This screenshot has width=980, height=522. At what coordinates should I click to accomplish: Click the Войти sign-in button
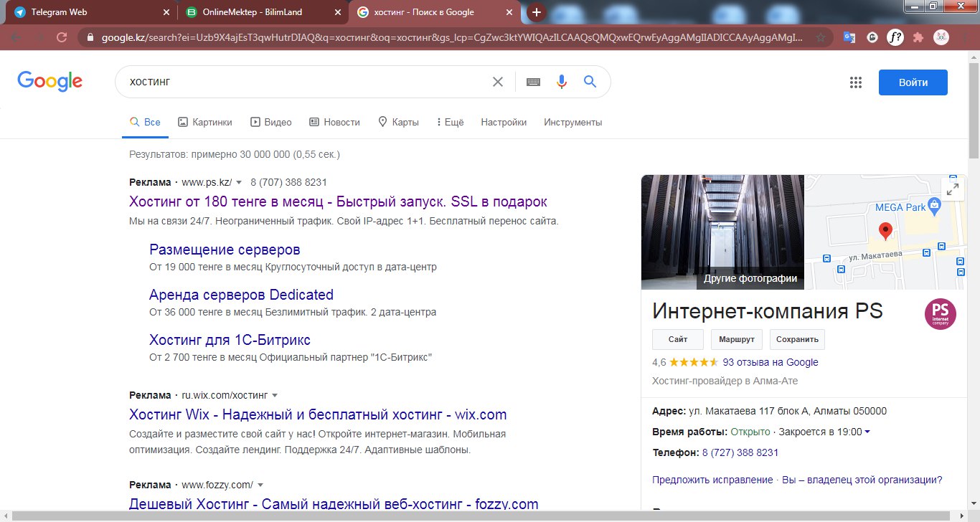coord(913,82)
